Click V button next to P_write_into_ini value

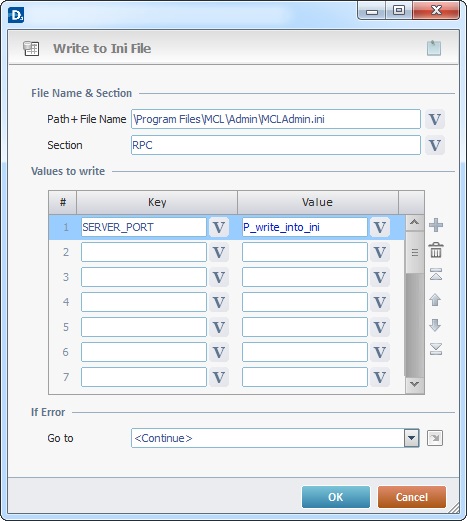coord(380,227)
